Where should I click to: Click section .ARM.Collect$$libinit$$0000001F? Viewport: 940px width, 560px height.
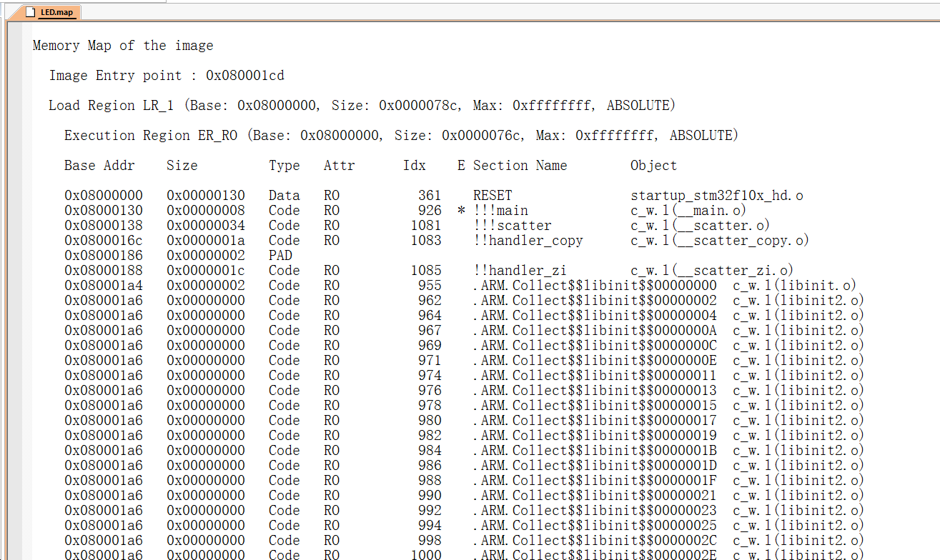[595, 481]
